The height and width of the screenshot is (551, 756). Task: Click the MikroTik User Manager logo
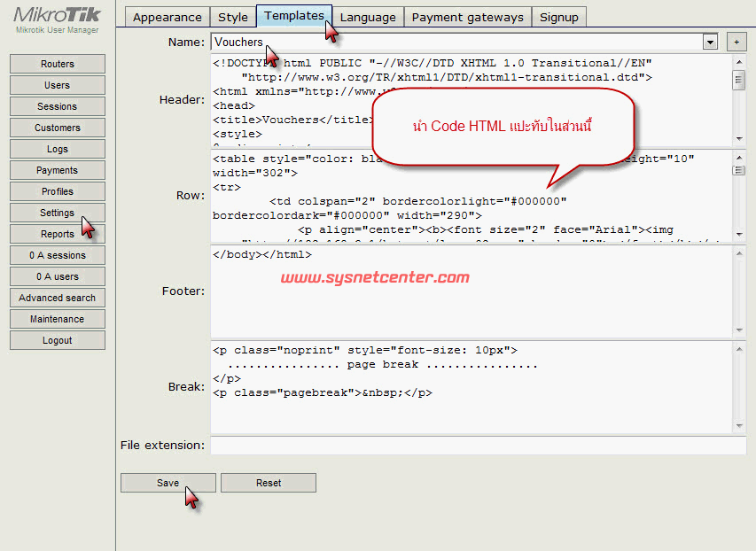coord(57,19)
